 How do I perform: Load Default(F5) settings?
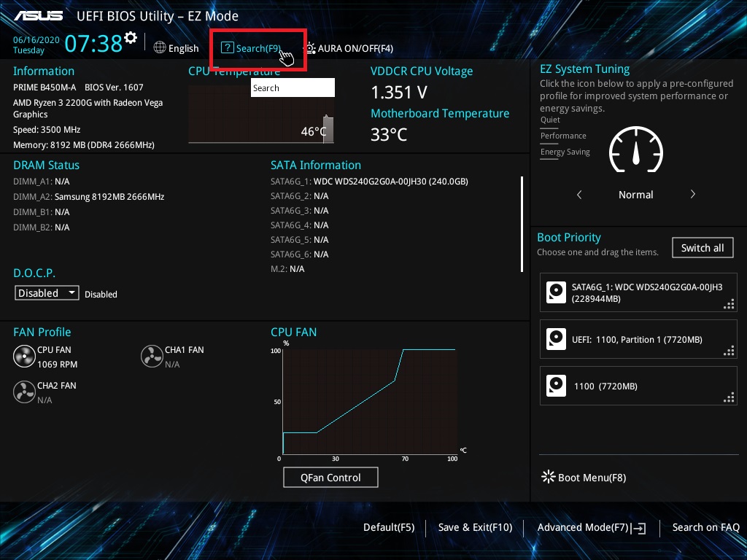[389, 528]
